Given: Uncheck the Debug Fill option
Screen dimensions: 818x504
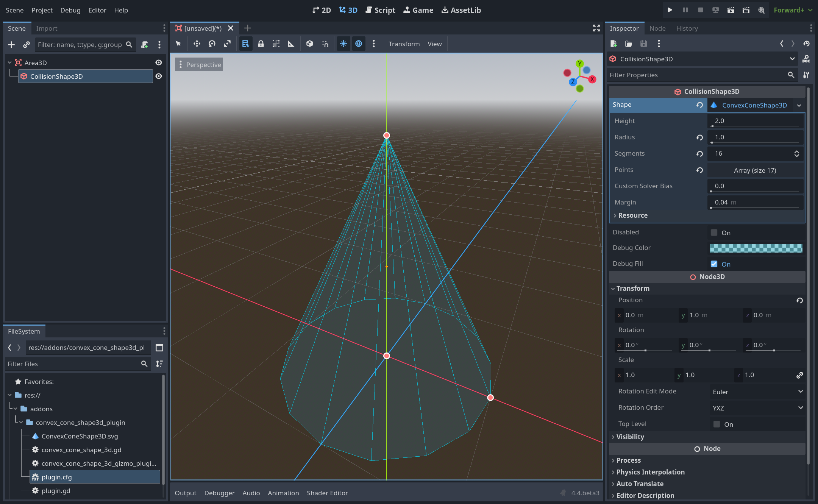Looking at the screenshot, I should (x=714, y=264).
